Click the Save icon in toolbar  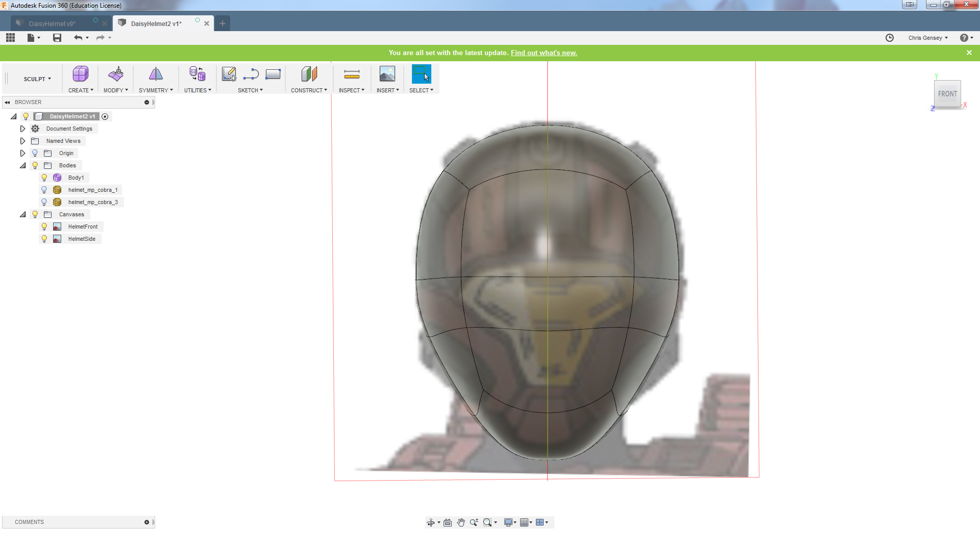click(57, 38)
